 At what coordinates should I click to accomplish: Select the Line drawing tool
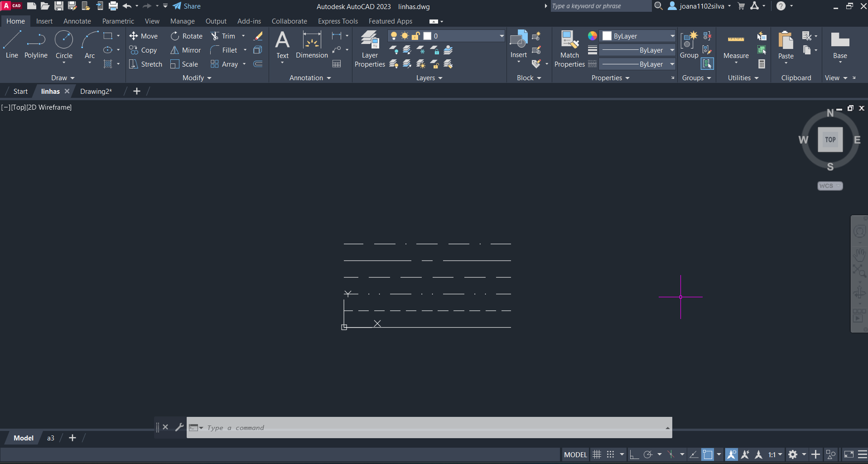click(12, 44)
